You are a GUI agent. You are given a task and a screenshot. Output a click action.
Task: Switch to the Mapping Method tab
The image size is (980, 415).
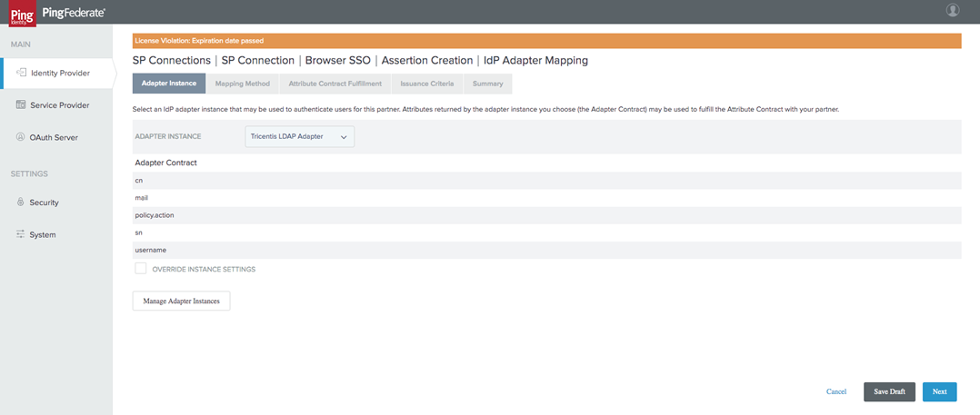[x=242, y=84]
